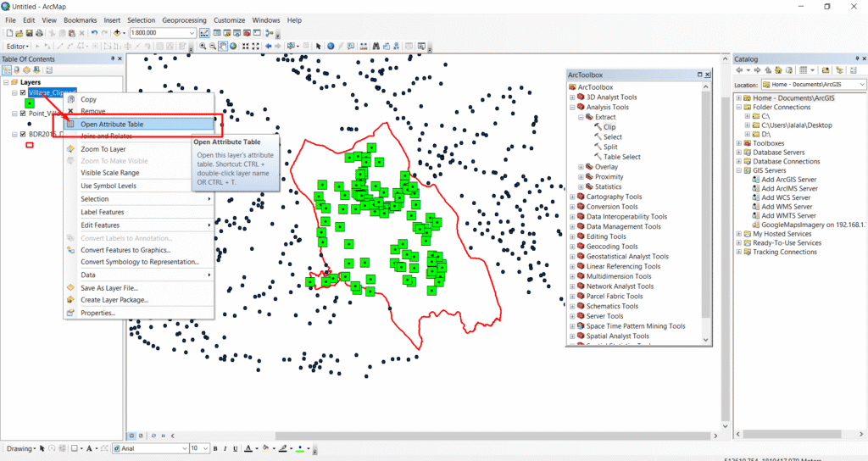
Task: Toggle visibility of Village_Clipped layer
Action: coord(23,92)
